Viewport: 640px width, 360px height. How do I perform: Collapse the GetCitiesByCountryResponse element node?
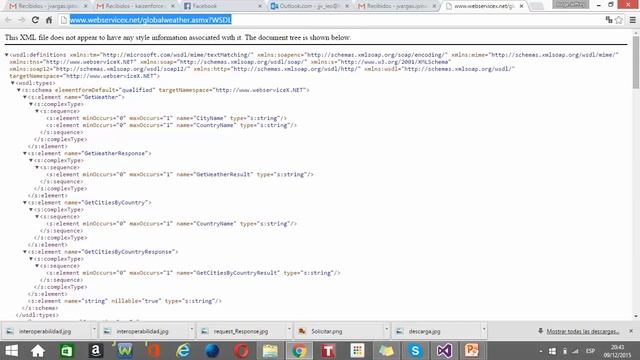[25, 252]
